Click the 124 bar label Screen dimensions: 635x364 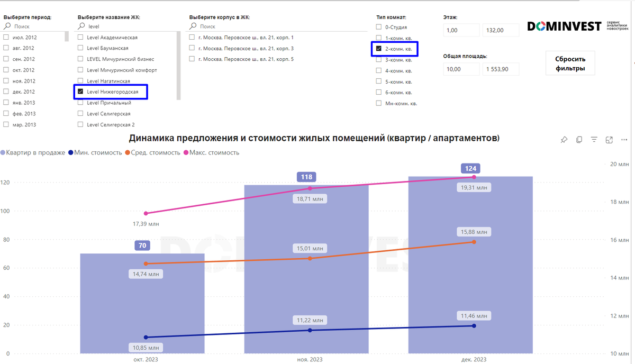470,168
